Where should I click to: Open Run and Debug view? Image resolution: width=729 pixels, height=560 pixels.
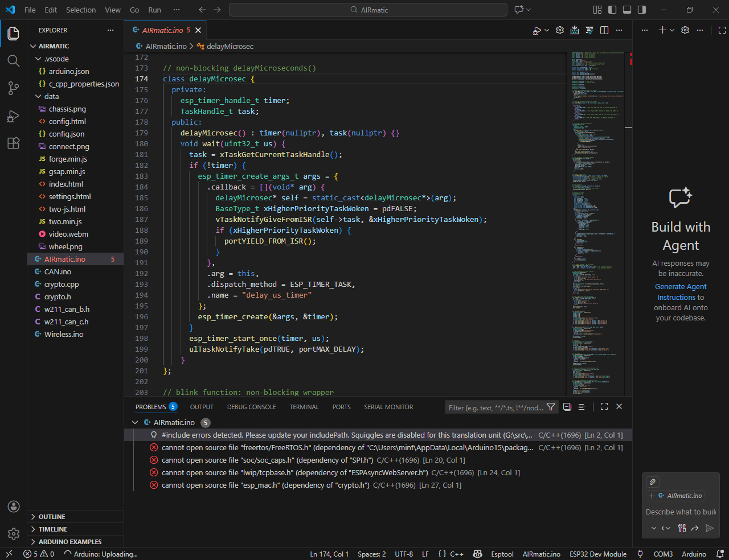pos(14,116)
